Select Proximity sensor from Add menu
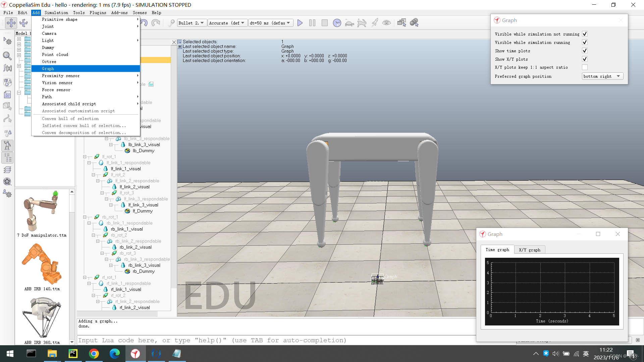Image resolution: width=644 pixels, height=362 pixels. pyautogui.click(x=61, y=76)
